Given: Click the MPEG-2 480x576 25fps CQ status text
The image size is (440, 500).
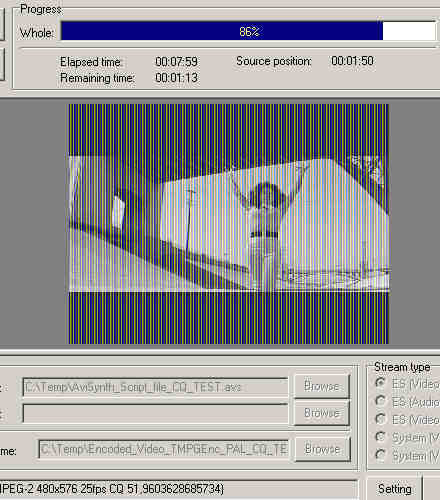Looking at the screenshot, I should click(112, 489).
